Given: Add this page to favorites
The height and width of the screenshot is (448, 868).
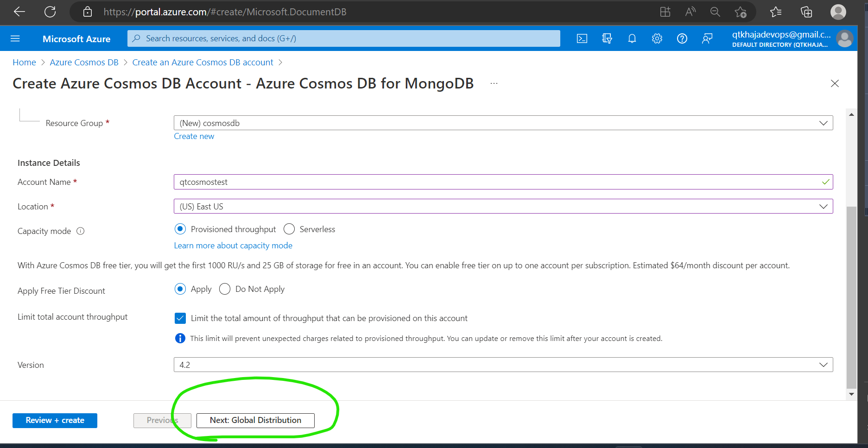Looking at the screenshot, I should [741, 12].
